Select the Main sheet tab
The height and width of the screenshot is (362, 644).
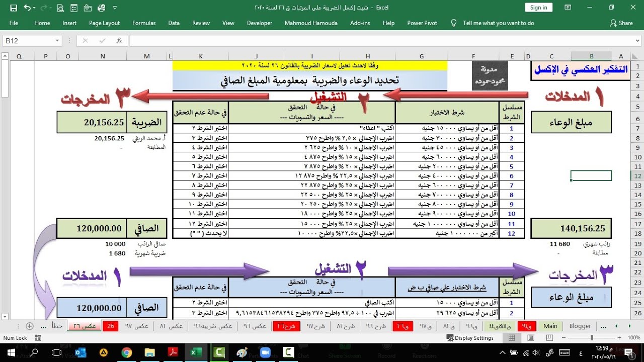click(x=550, y=326)
